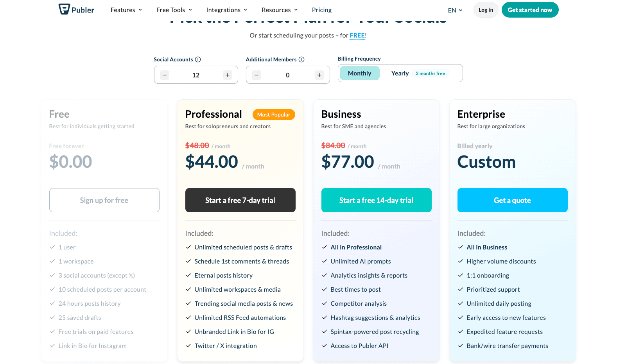Viewport: 644px width, 364px height.
Task: Click the Get started now button
Action: point(530,10)
